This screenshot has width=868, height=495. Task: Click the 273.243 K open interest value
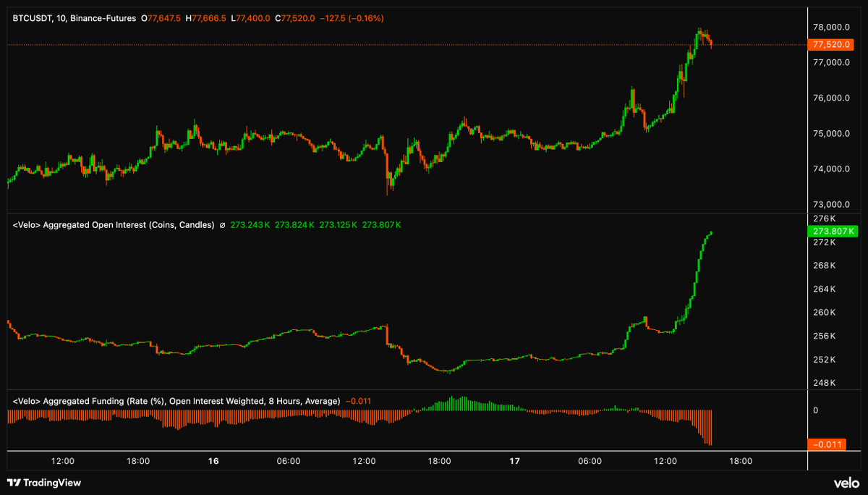(250, 225)
